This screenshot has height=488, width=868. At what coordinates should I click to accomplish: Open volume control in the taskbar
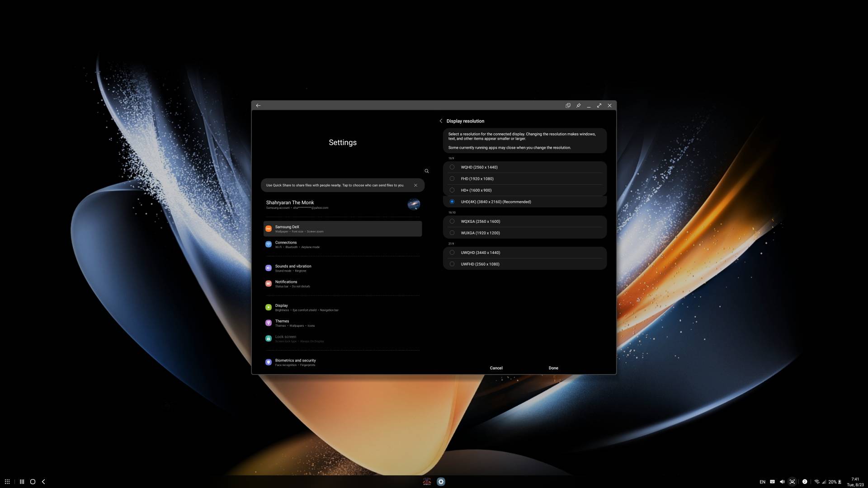[x=782, y=482]
